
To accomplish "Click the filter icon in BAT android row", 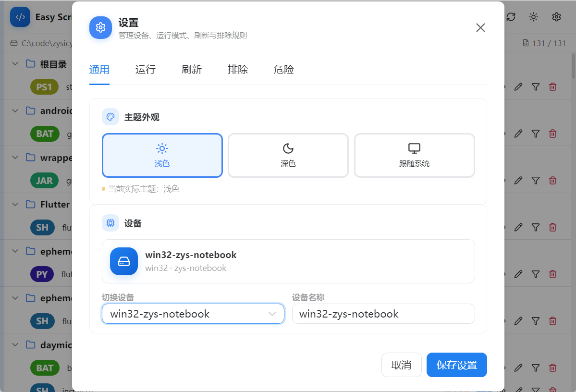I will [536, 134].
